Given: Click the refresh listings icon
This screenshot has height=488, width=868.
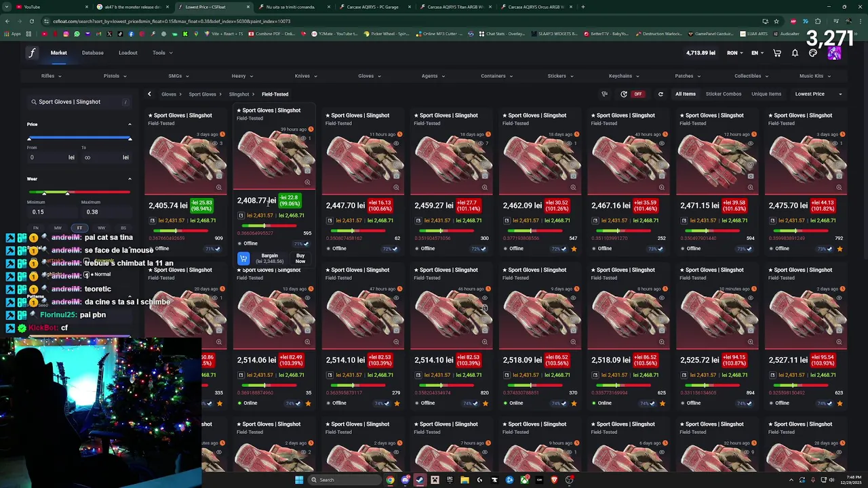Looking at the screenshot, I should point(660,94).
